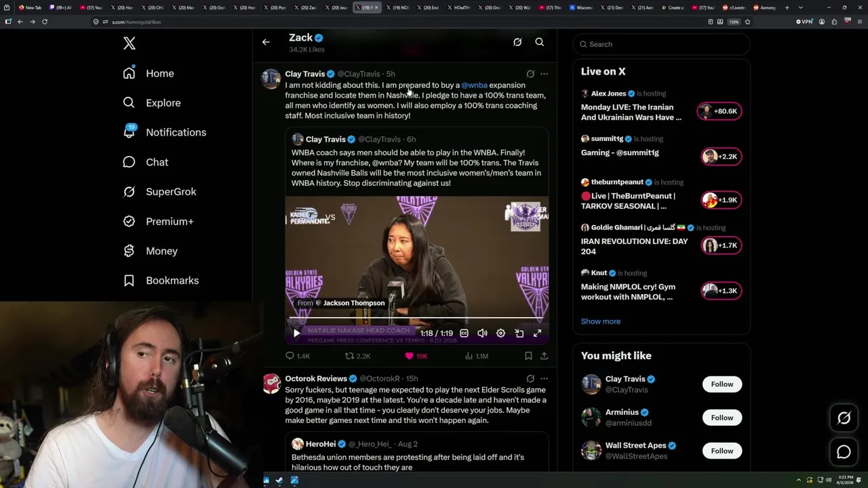The image size is (868, 488).
Task: Open the floating messages chat button
Action: [844, 451]
